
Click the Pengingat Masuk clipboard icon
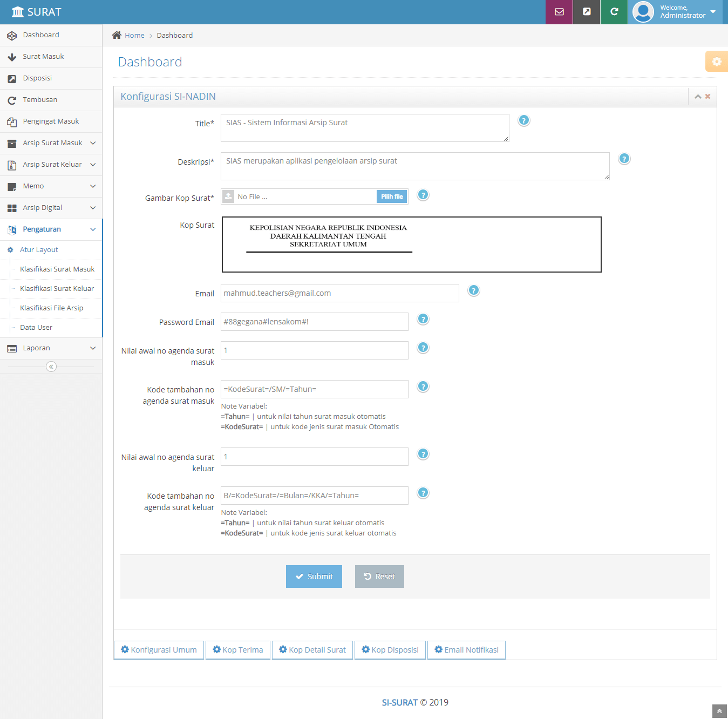point(12,122)
